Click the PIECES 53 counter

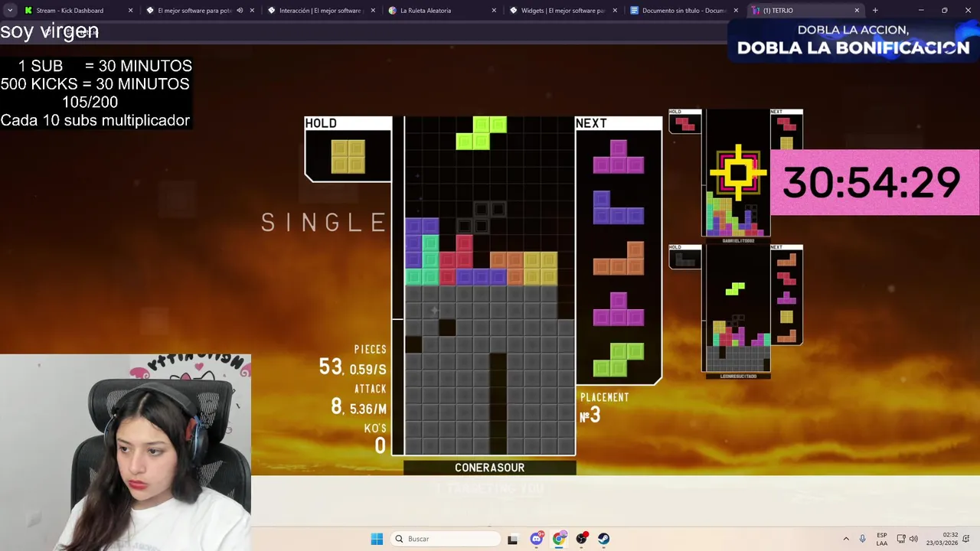coord(352,360)
